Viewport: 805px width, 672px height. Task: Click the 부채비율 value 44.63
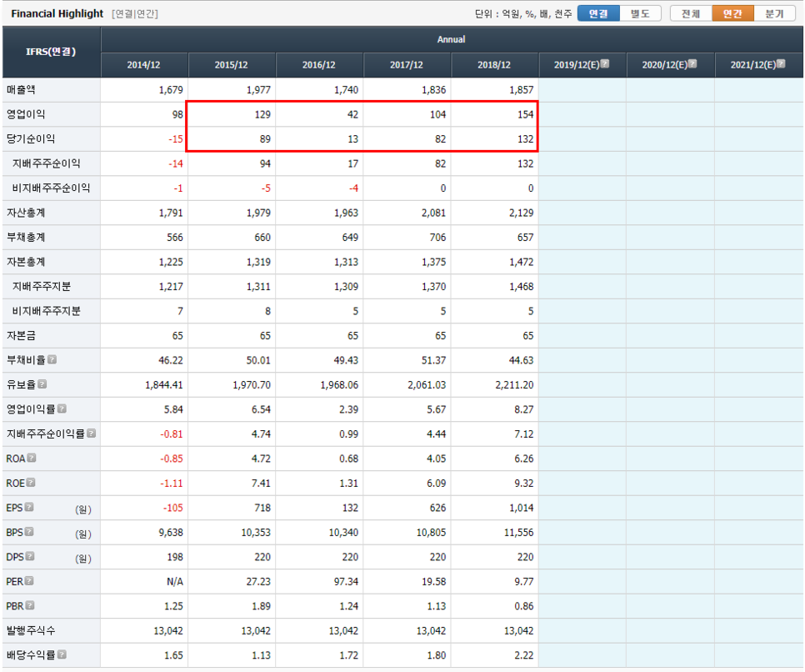tap(521, 360)
